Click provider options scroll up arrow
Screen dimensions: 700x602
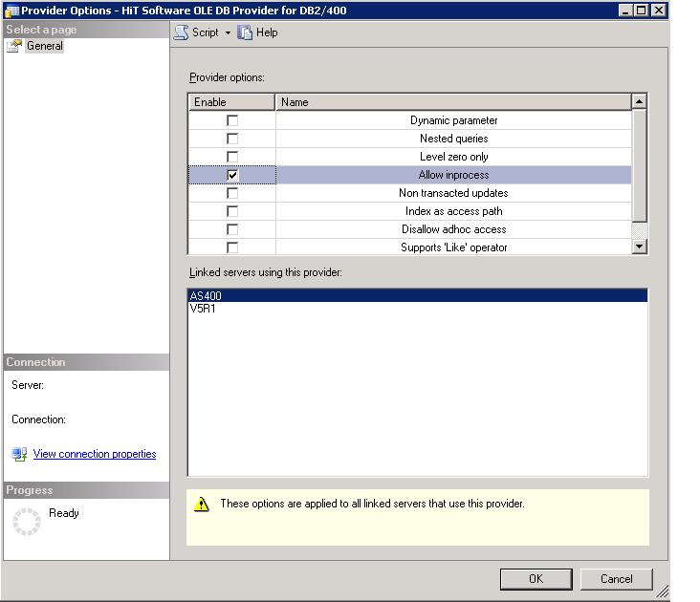640,101
